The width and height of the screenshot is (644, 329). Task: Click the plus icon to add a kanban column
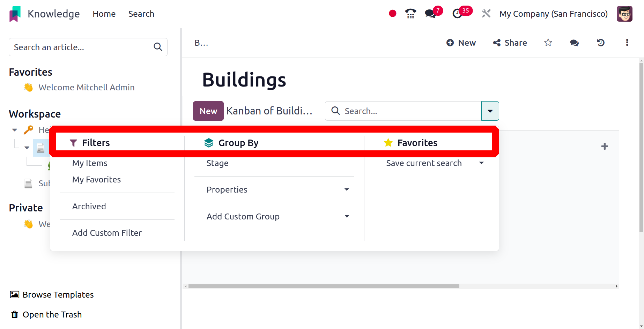(x=605, y=146)
